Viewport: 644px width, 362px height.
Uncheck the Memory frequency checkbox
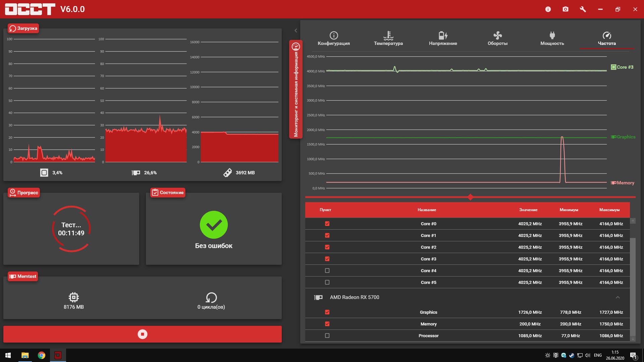point(327,324)
